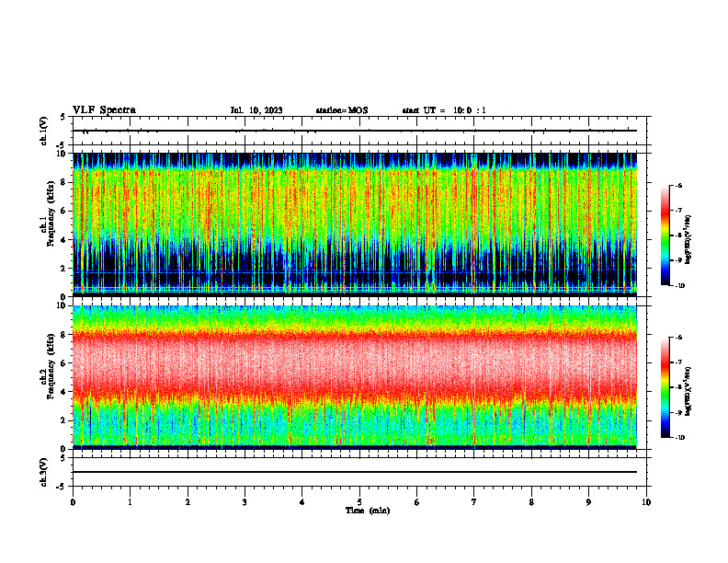728x563 pixels.
Task: Click the "-10" label on the ch.1 colorbar
Action: click(x=680, y=286)
